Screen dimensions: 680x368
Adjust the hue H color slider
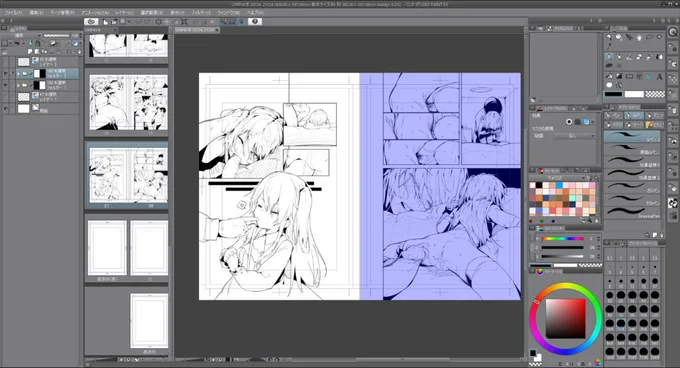562,238
